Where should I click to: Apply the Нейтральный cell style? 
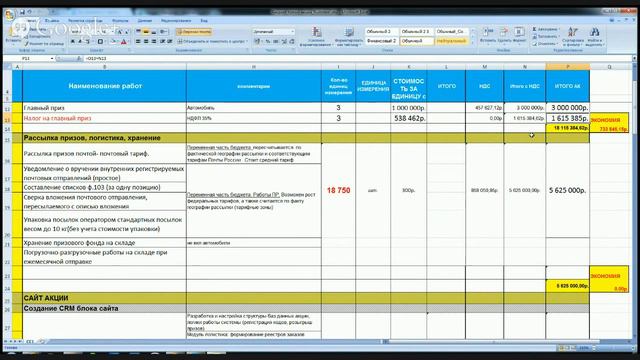point(451,41)
